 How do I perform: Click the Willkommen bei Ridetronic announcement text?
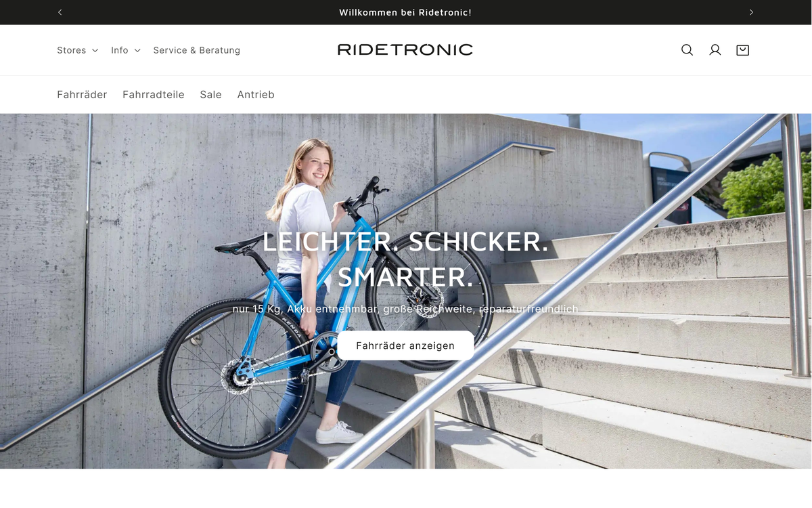[405, 12]
